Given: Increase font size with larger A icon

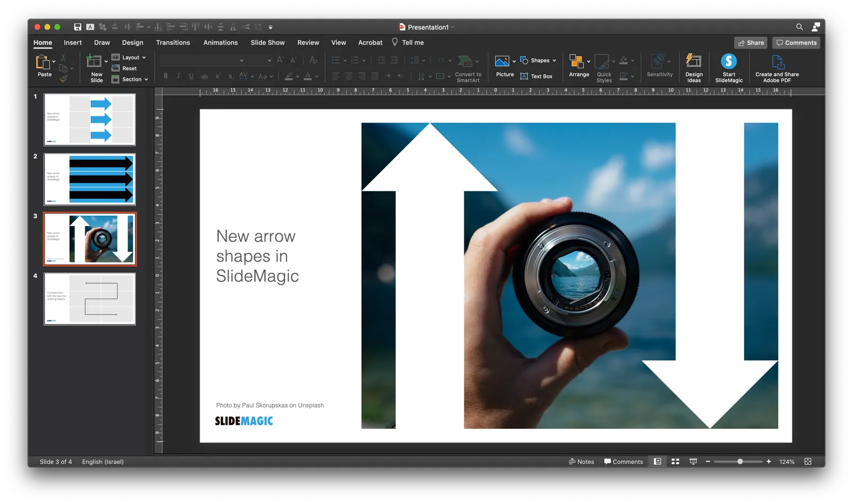Looking at the screenshot, I should coord(280,60).
